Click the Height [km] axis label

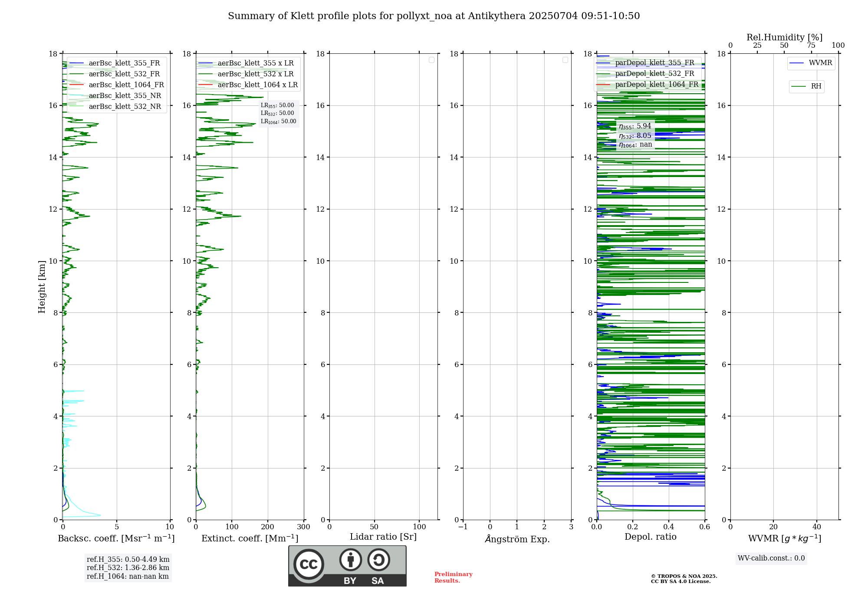[x=42, y=287]
